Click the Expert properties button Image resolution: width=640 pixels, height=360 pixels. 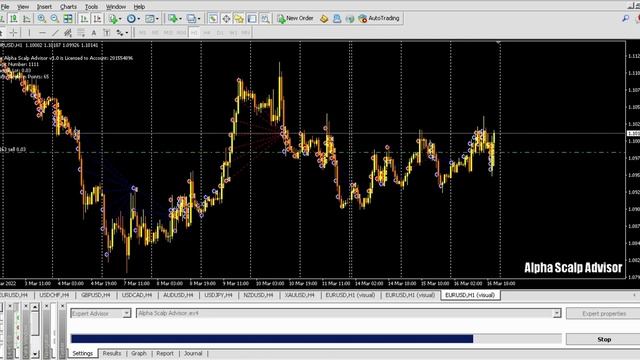[x=603, y=313]
